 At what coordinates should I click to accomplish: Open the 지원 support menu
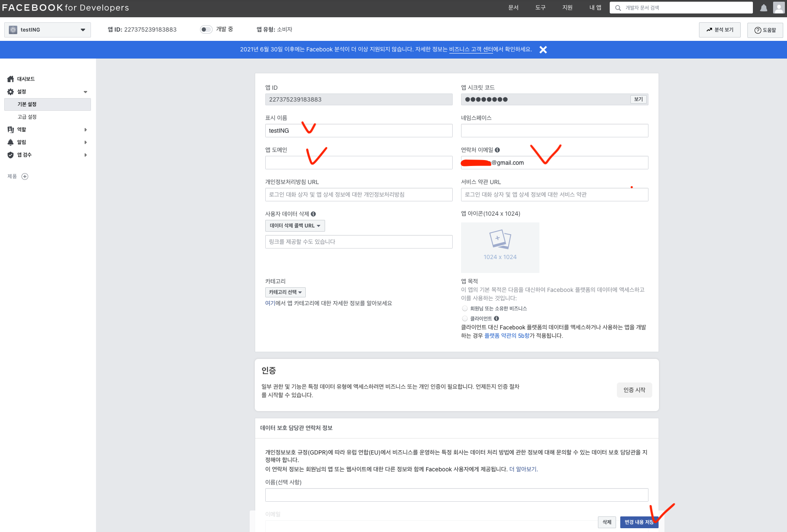pos(567,8)
